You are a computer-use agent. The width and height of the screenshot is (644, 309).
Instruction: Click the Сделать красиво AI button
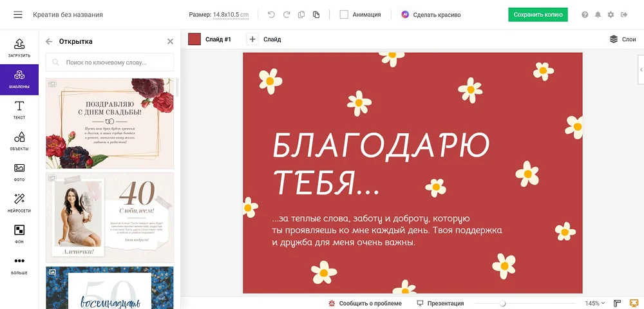[430, 15]
